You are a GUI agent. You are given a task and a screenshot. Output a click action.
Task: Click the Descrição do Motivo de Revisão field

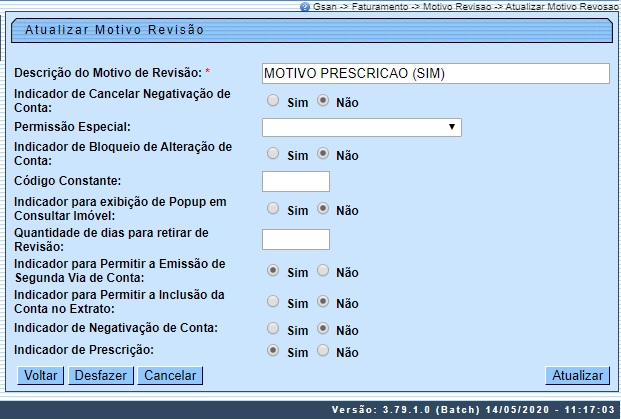(x=436, y=73)
